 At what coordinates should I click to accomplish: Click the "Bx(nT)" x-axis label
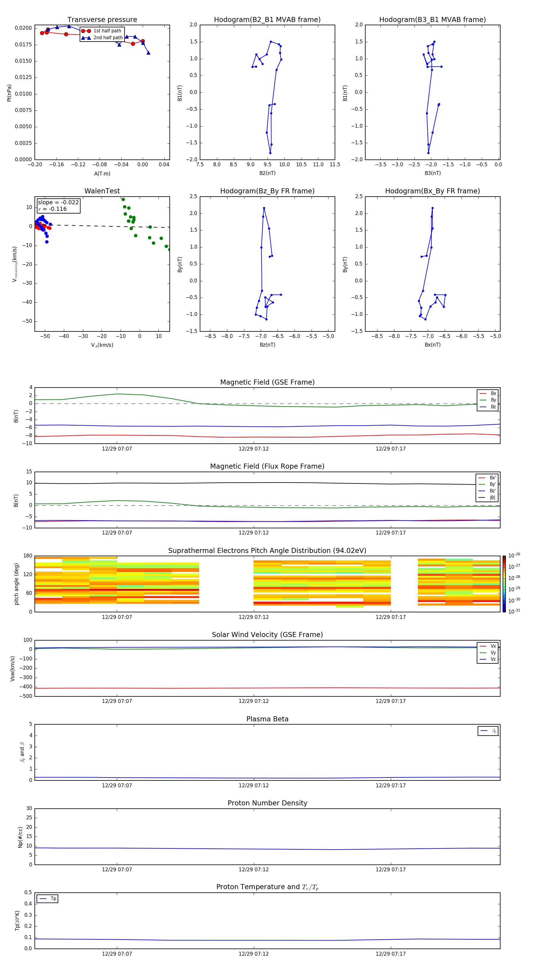pyautogui.click(x=432, y=345)
